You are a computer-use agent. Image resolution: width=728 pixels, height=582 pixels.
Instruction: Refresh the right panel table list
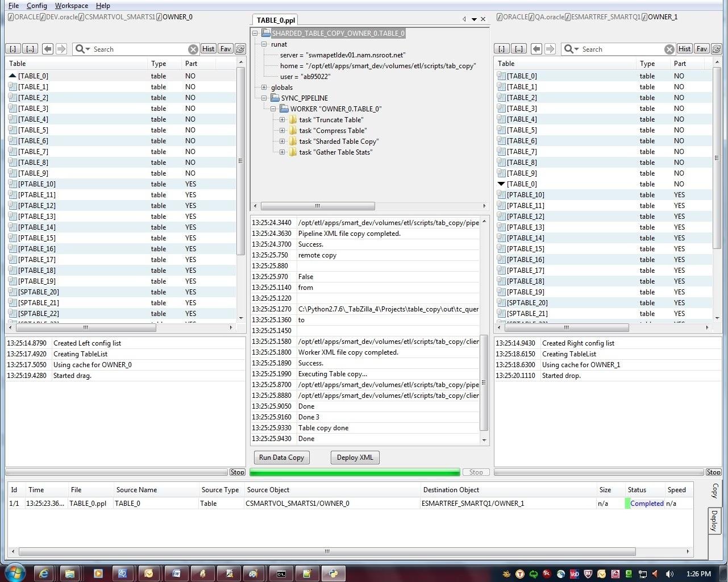click(716, 49)
